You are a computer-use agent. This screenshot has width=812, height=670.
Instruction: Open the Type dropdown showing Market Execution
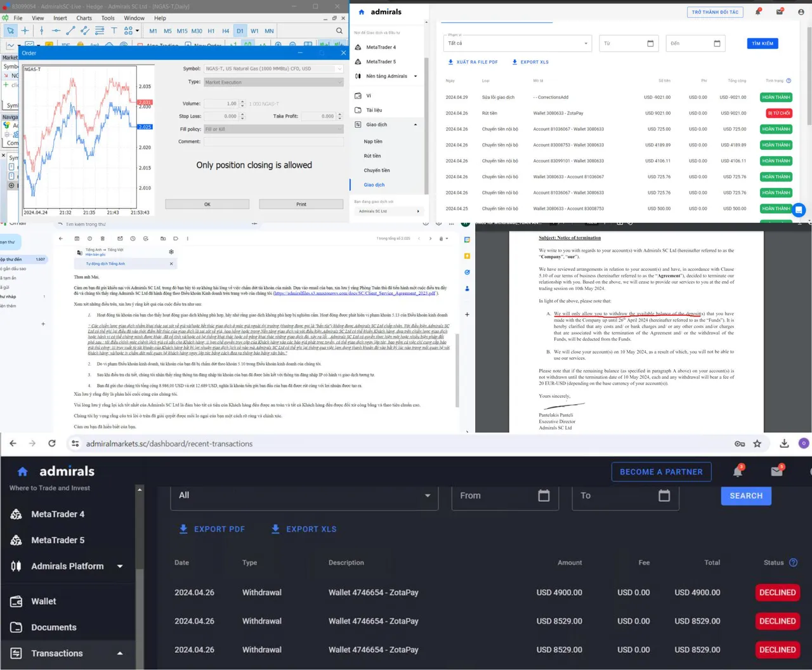point(273,82)
